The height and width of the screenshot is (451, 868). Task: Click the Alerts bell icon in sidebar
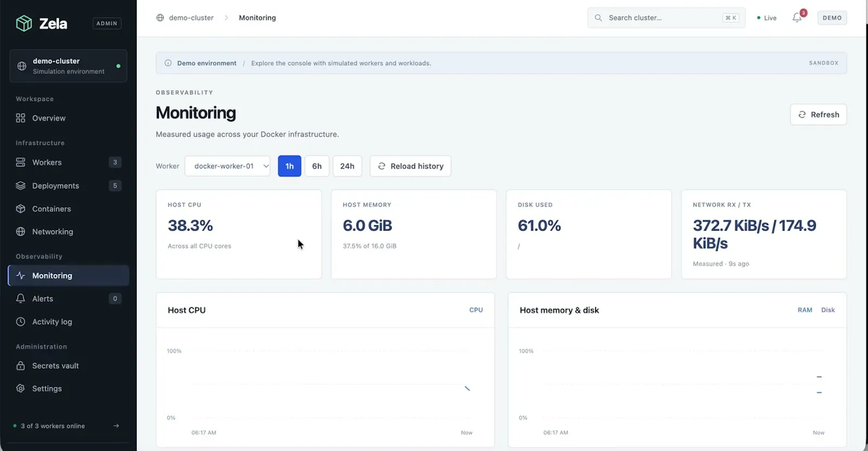point(21,298)
